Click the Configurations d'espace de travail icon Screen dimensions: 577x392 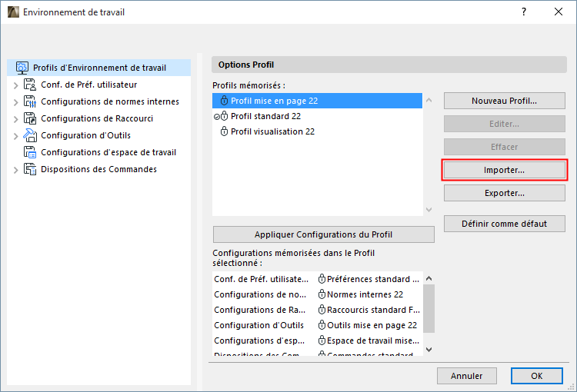click(30, 152)
